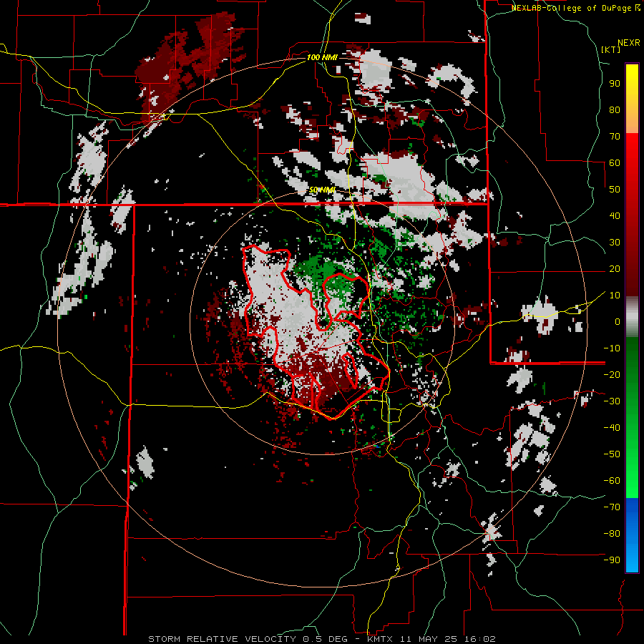
Task: Click the "0" scale value
Action: pos(618,321)
